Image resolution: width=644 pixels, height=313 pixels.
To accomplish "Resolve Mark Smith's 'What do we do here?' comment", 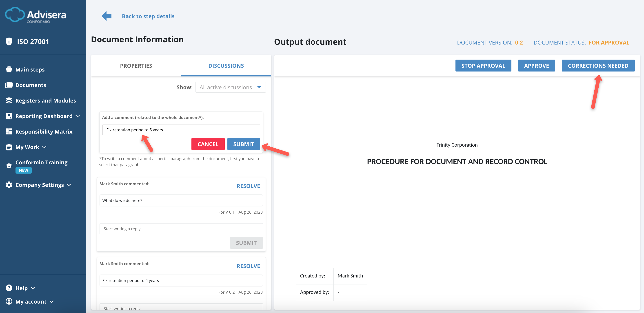I will [x=248, y=186].
